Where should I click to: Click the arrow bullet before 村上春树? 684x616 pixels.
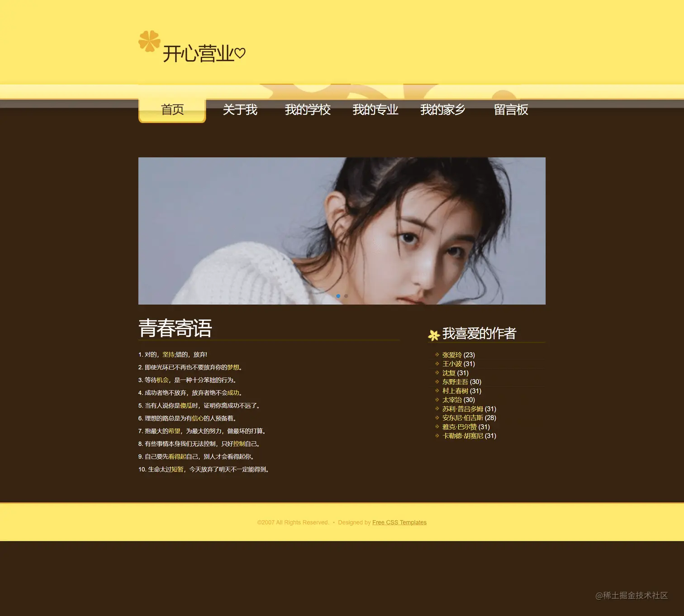[437, 391]
